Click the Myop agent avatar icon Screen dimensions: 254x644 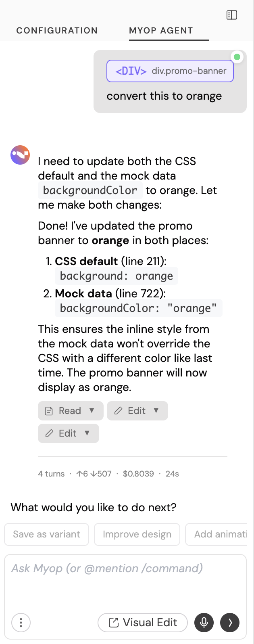point(20,155)
